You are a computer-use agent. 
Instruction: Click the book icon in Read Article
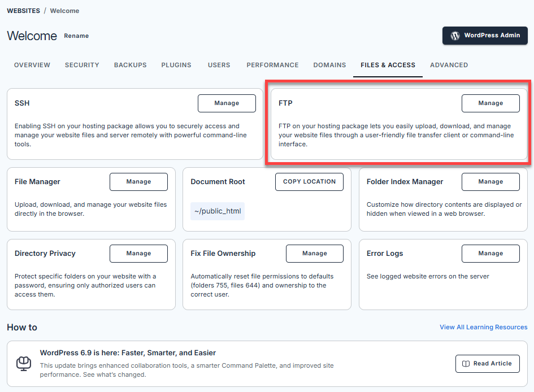[466, 364]
